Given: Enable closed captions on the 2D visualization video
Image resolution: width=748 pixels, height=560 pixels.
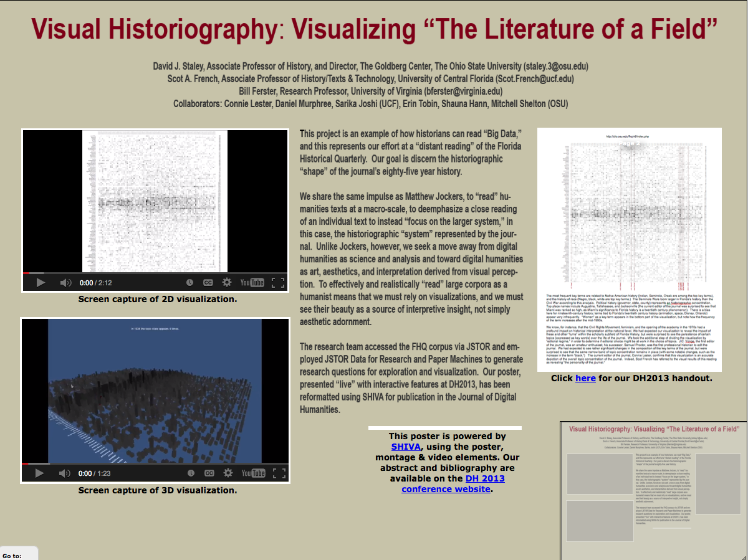Looking at the screenshot, I should tap(208, 282).
